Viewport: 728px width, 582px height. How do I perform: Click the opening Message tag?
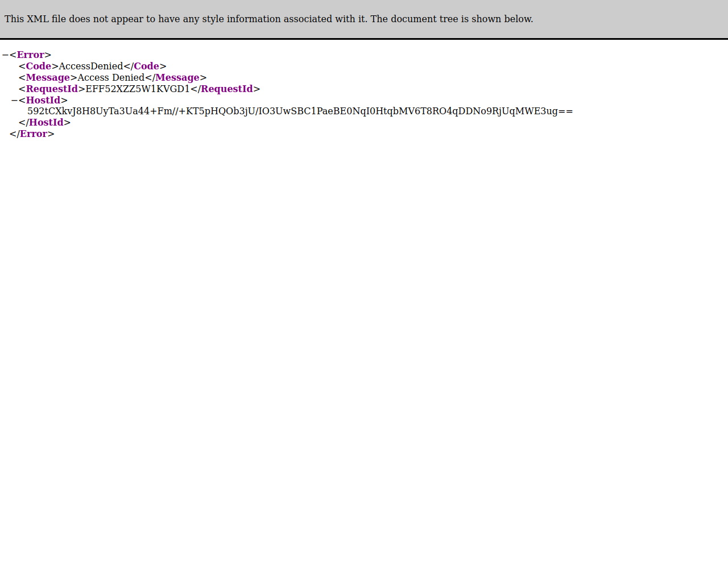coord(48,78)
